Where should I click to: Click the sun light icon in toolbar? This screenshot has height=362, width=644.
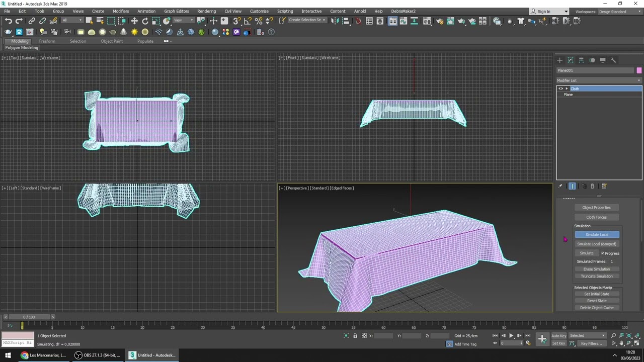pyautogui.click(x=134, y=32)
